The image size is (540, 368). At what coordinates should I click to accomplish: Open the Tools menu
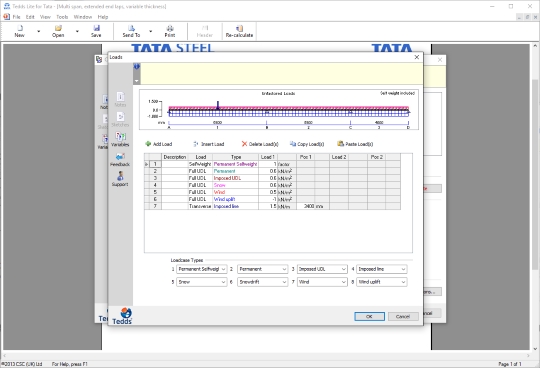click(x=62, y=17)
